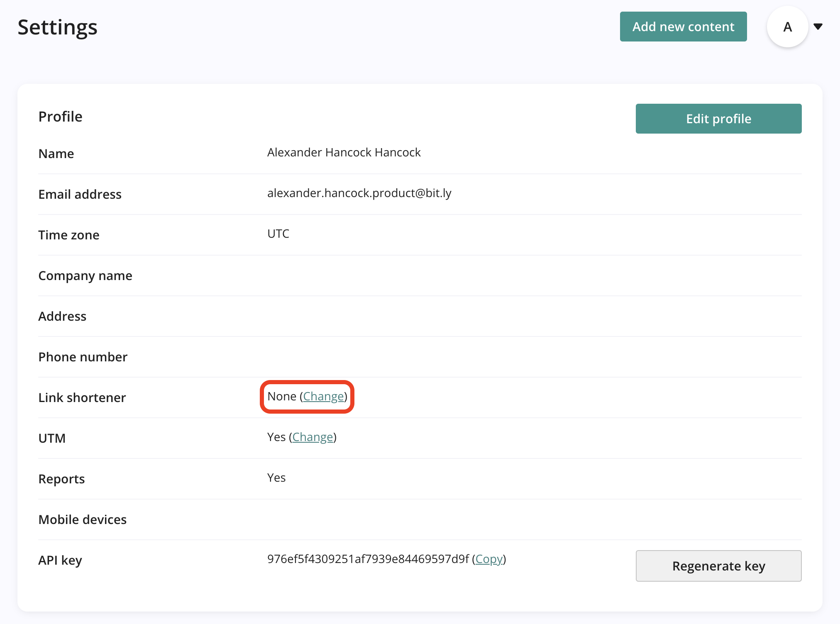Click the Regenerate key button
Viewport: 840px width, 624px height.
click(x=718, y=566)
